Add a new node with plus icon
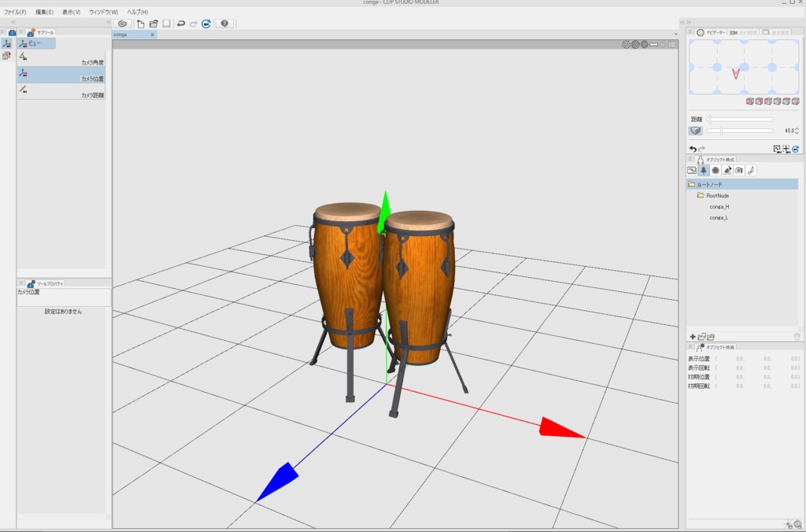 tap(693, 337)
